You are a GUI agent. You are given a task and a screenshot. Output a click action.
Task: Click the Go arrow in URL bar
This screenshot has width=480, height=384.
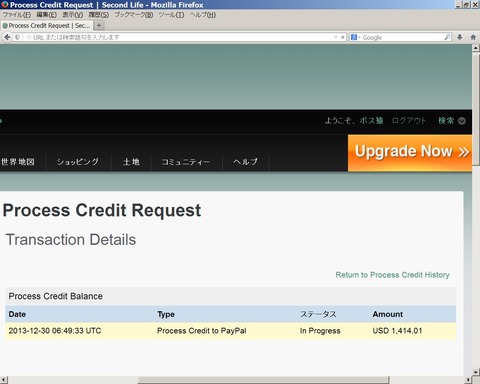coord(342,37)
